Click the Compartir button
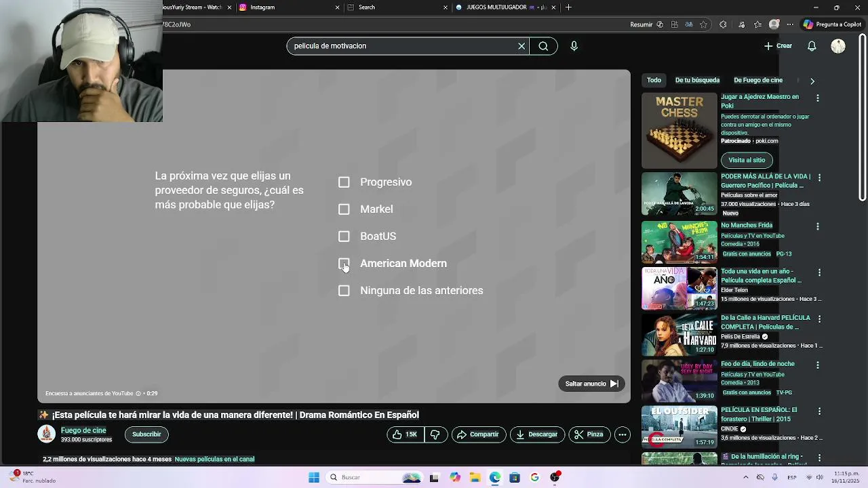868x488 pixels. pyautogui.click(x=478, y=434)
